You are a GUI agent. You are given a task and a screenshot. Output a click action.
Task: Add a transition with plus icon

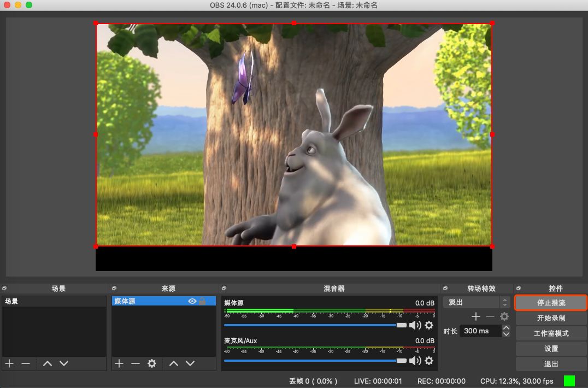(476, 317)
